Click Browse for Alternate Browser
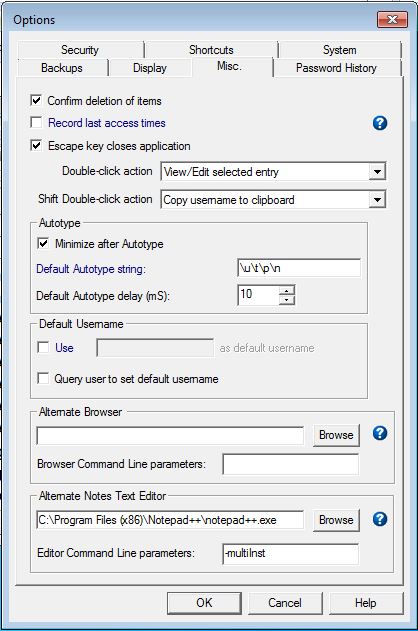This screenshot has width=418, height=631. (336, 435)
